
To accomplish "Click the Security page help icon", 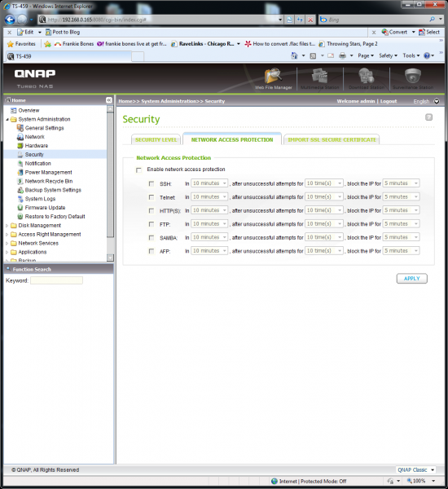I will coord(428,117).
